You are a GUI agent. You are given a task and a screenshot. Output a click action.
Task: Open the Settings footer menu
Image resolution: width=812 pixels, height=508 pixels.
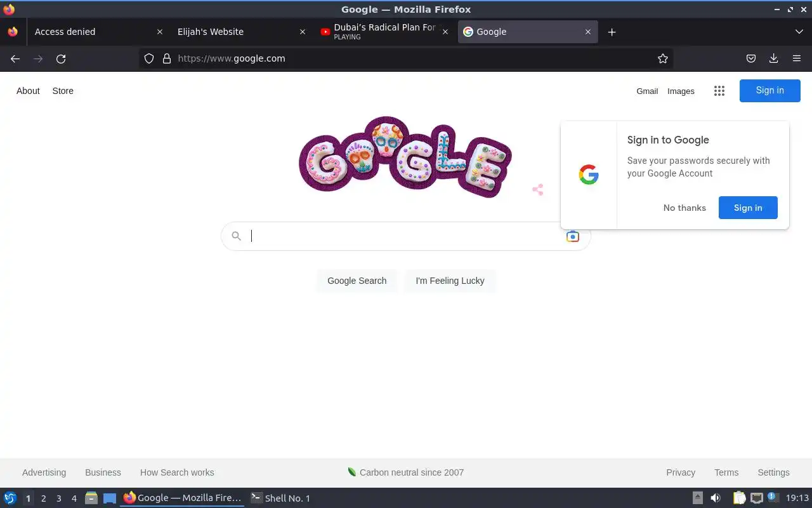point(773,472)
